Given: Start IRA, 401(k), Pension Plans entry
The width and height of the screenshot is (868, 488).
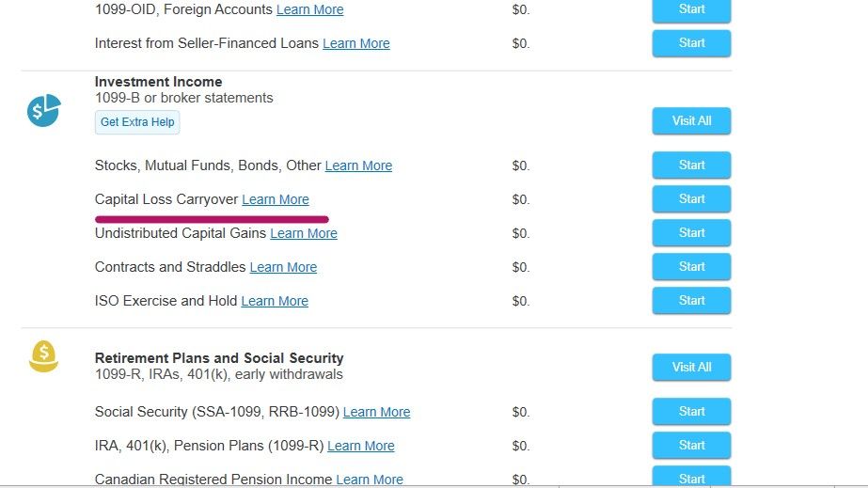Looking at the screenshot, I should click(691, 445).
